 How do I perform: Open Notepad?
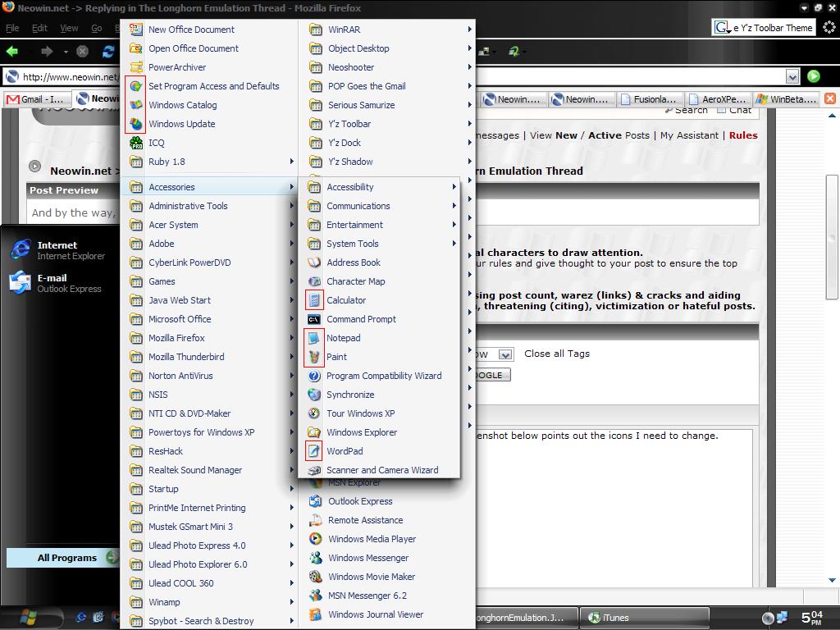[343, 338]
